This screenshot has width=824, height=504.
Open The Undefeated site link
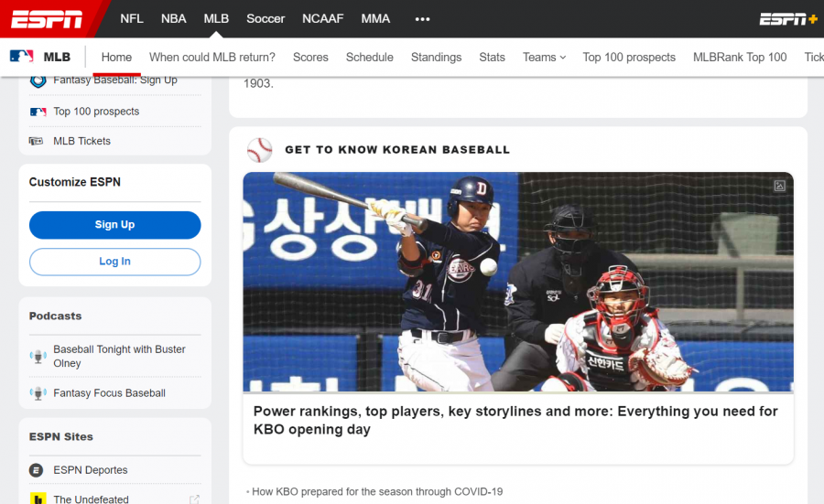coord(91,499)
